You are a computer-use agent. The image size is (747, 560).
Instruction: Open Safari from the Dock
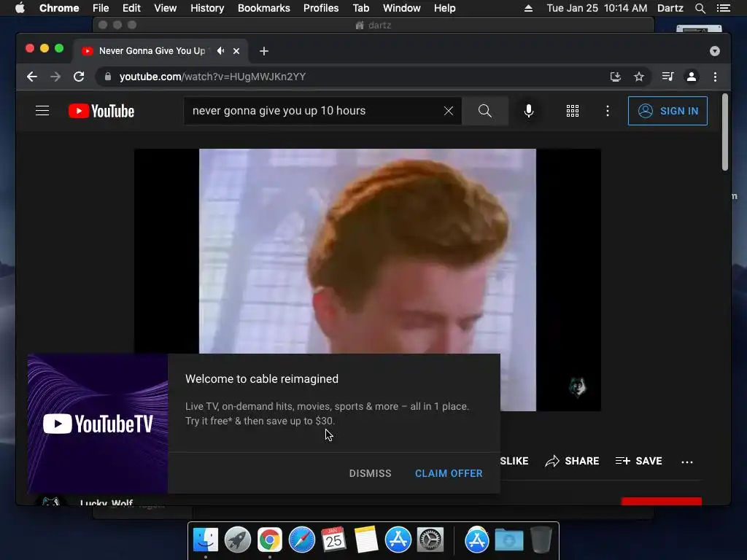pyautogui.click(x=301, y=540)
